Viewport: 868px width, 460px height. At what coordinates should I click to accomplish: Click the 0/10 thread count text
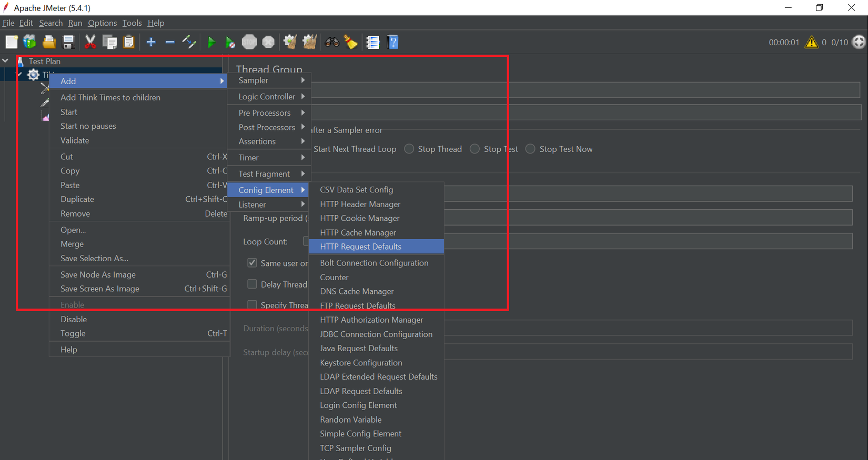pyautogui.click(x=840, y=43)
